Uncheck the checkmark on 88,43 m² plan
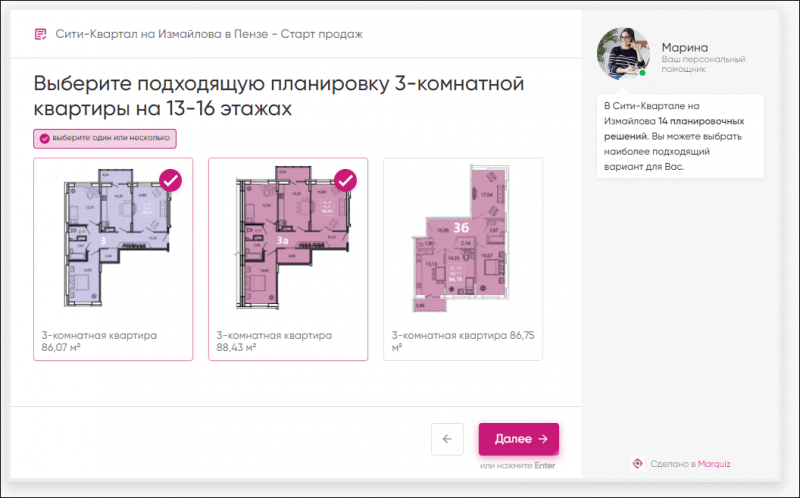 pos(345,180)
